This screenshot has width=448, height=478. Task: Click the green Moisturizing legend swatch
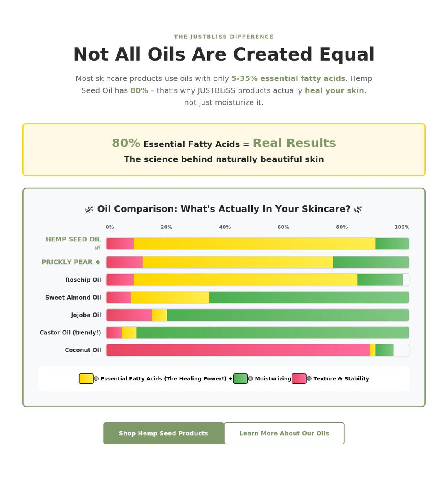pos(240,378)
